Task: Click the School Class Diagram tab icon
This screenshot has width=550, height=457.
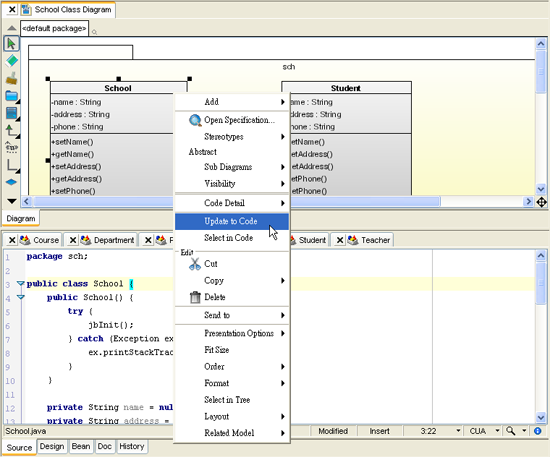Action: tap(26, 9)
